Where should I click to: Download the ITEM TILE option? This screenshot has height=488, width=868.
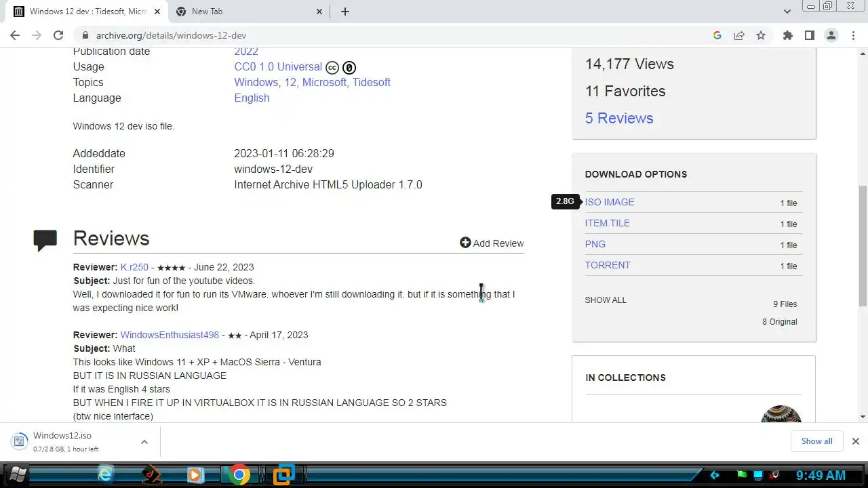pos(608,223)
